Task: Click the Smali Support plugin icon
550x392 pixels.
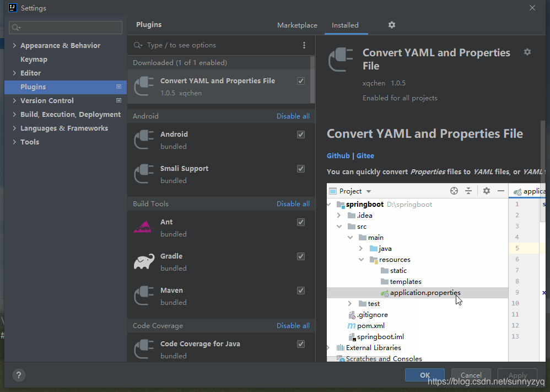Action: click(x=144, y=174)
